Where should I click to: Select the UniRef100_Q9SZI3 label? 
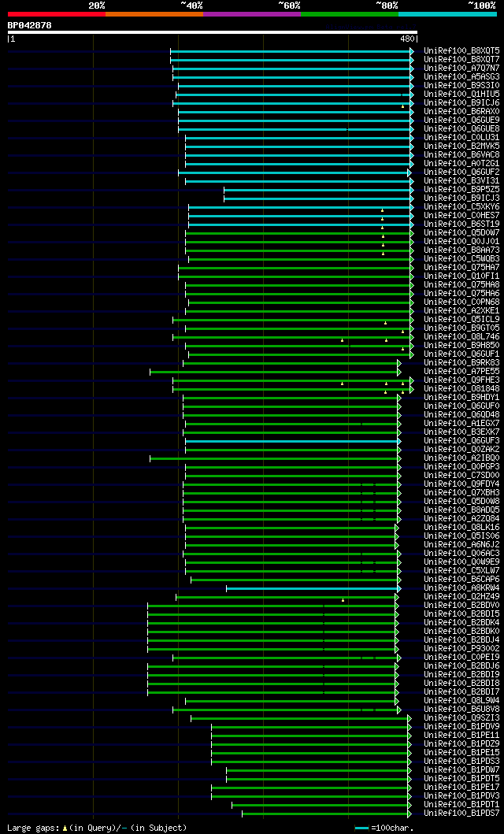point(461,719)
